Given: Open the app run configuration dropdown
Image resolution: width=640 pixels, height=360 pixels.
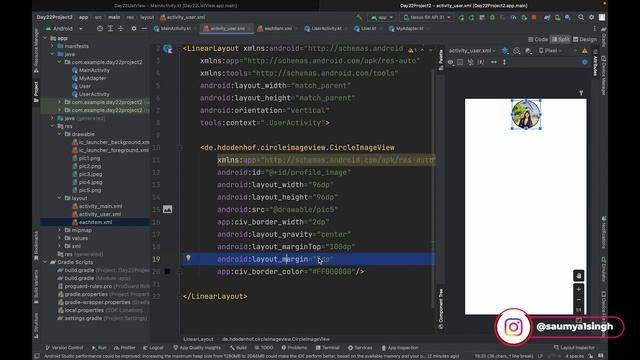Looking at the screenshot, I should tap(382, 18).
